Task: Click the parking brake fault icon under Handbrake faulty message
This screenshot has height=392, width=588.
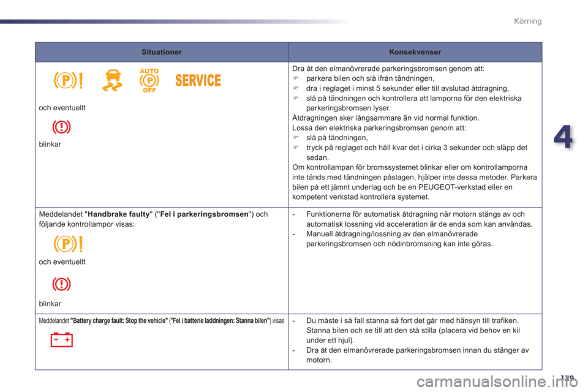Action: (x=68, y=244)
